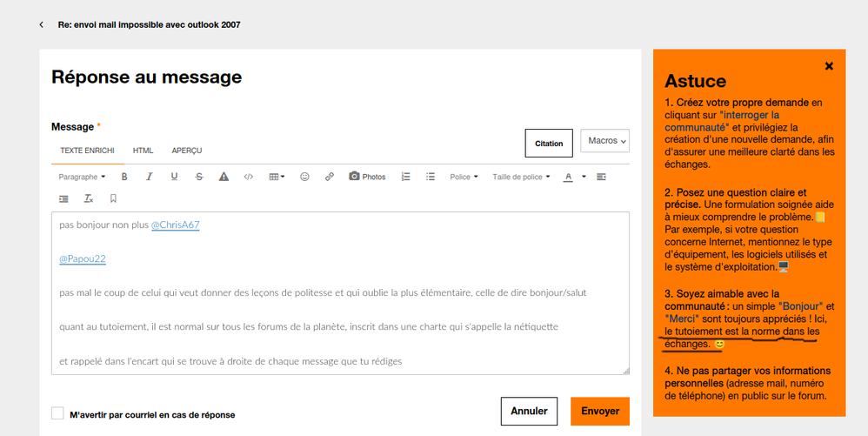Viewport: 868px width, 436px height.
Task: Open the emoji picker
Action: tap(304, 177)
